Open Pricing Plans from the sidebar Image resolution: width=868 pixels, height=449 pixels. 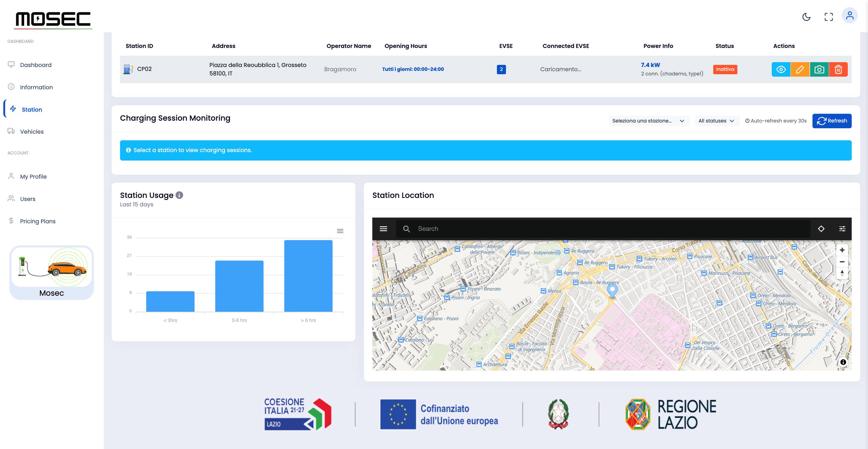point(38,221)
